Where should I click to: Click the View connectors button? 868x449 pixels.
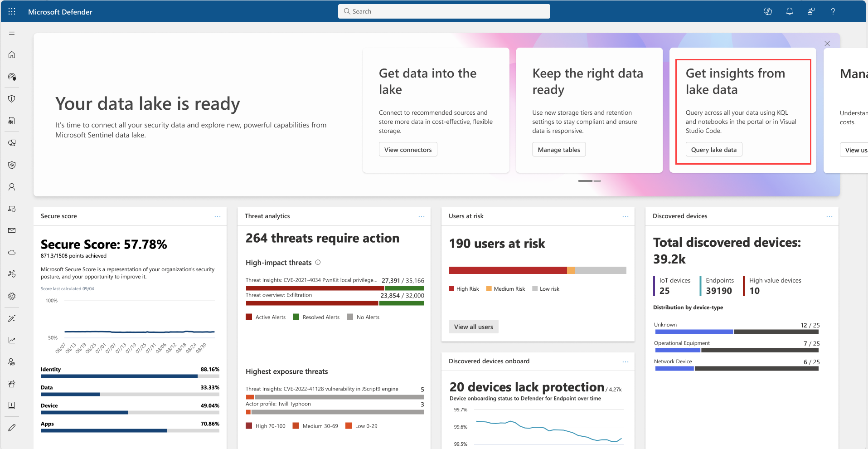click(408, 150)
